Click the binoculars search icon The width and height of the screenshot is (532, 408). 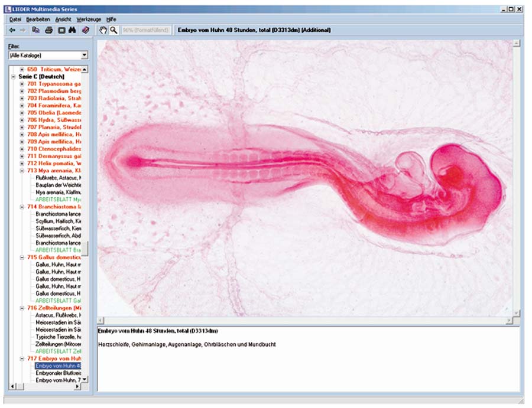73,30
